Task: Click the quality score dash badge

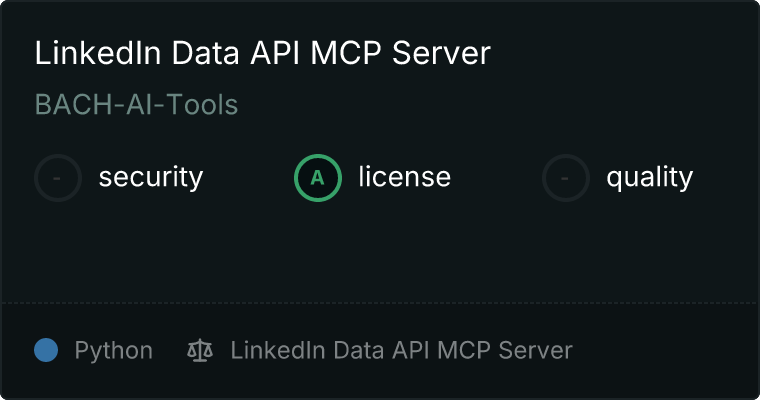Action: [566, 178]
